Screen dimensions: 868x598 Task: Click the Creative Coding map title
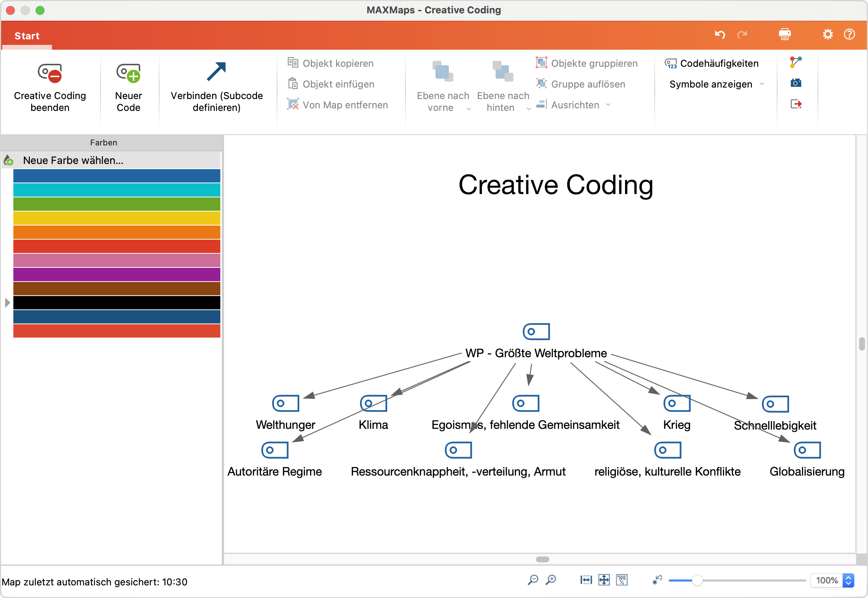pyautogui.click(x=556, y=185)
